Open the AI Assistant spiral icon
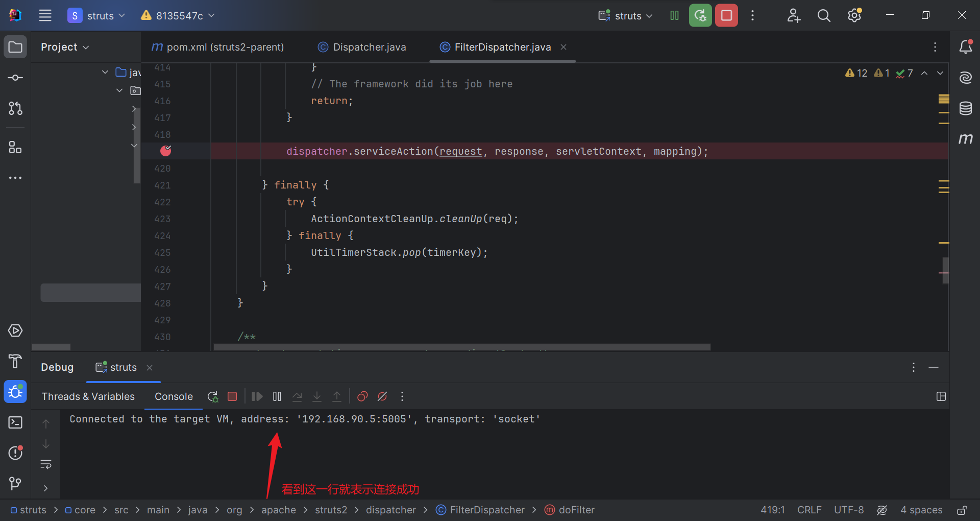The height and width of the screenshot is (521, 980). click(x=965, y=78)
